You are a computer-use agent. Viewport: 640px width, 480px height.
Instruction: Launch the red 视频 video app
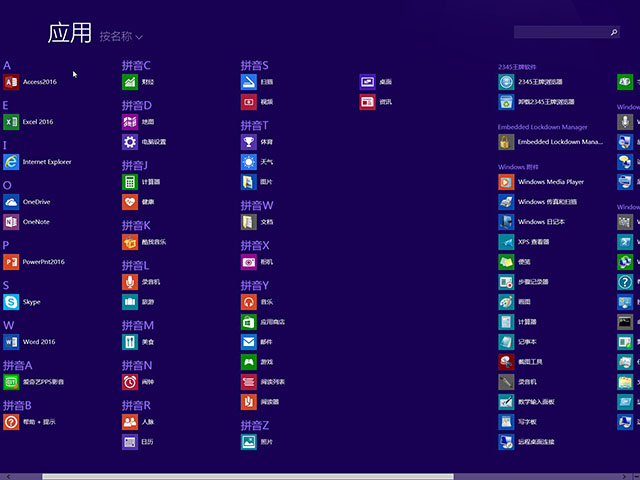(x=257, y=102)
